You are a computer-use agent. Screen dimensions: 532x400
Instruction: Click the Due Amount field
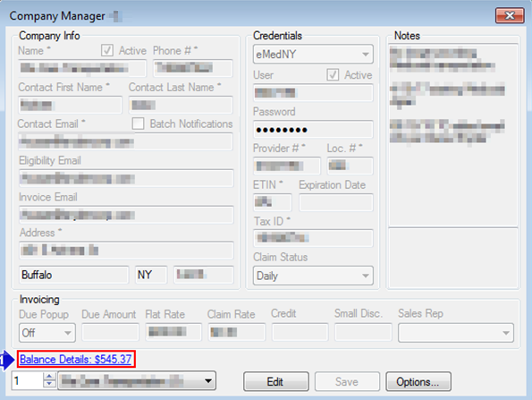110,332
